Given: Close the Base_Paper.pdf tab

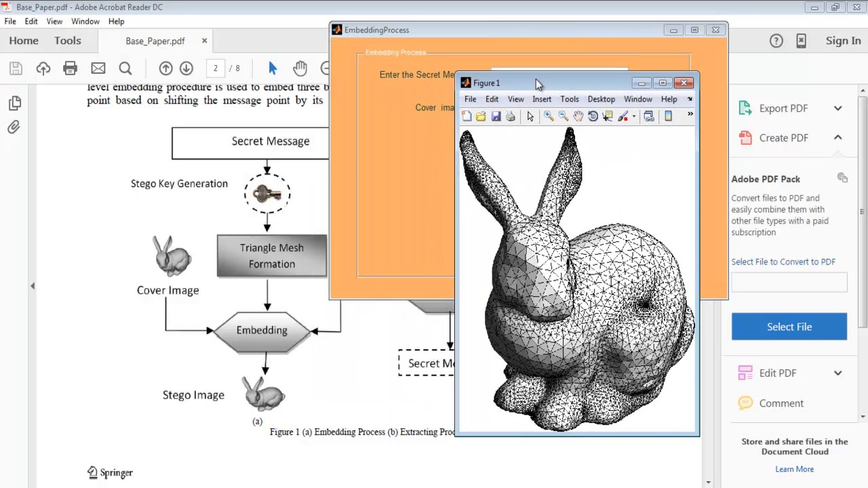Looking at the screenshot, I should pyautogui.click(x=204, y=41).
